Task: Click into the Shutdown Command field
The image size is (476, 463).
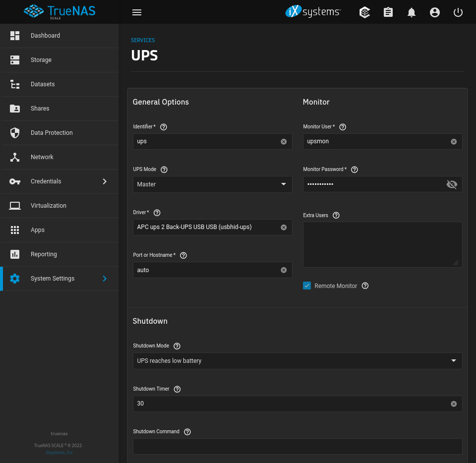Action: tap(297, 446)
